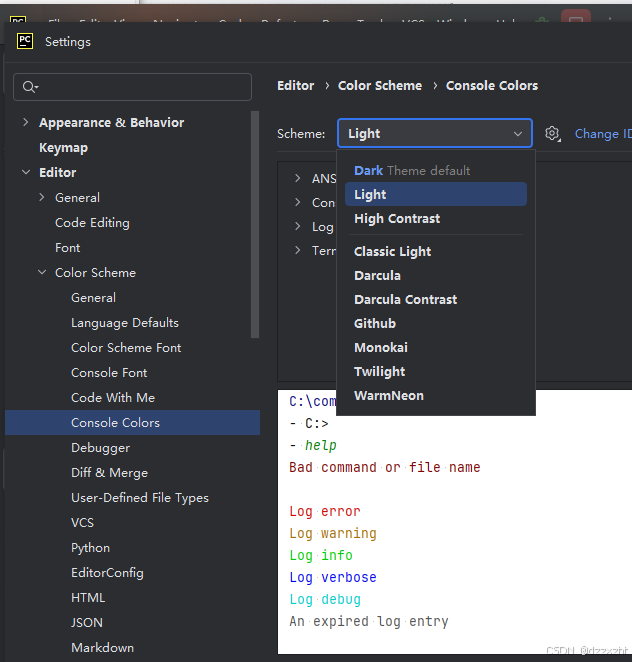Expand Appearance & Behavior section
Image resolution: width=632 pixels, height=662 pixels.
coord(26,122)
